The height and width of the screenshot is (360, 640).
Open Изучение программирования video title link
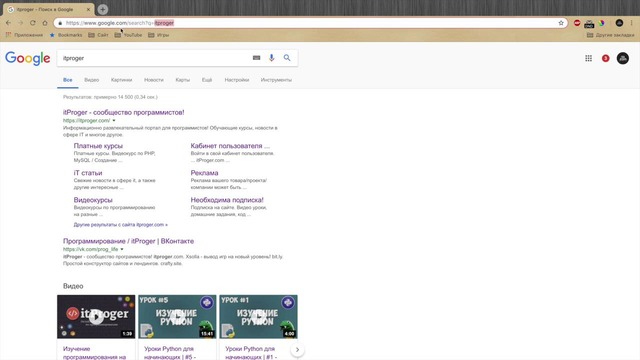(94, 353)
